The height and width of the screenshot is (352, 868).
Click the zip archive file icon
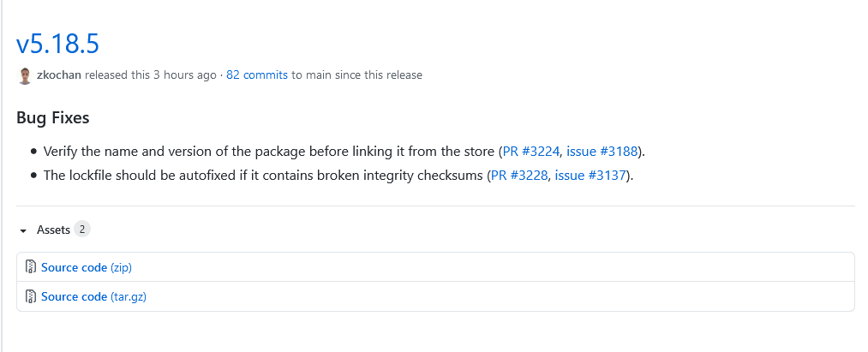31,266
